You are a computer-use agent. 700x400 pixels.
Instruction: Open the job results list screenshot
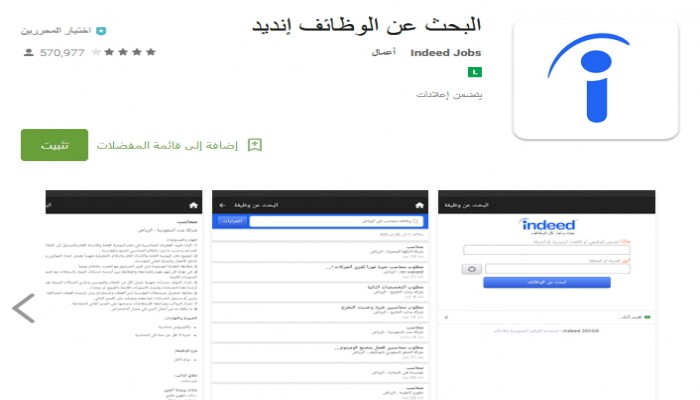point(320,295)
